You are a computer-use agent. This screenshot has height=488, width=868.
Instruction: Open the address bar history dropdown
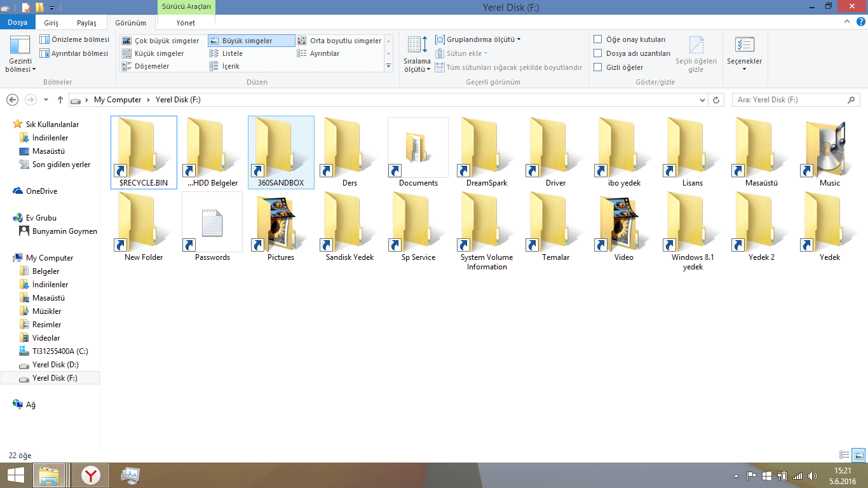tap(702, 100)
